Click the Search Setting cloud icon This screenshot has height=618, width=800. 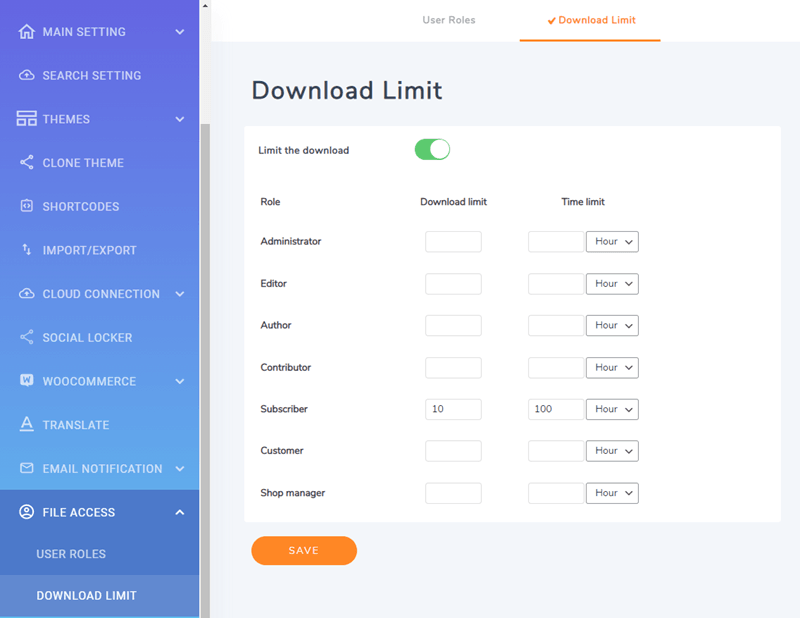[27, 76]
